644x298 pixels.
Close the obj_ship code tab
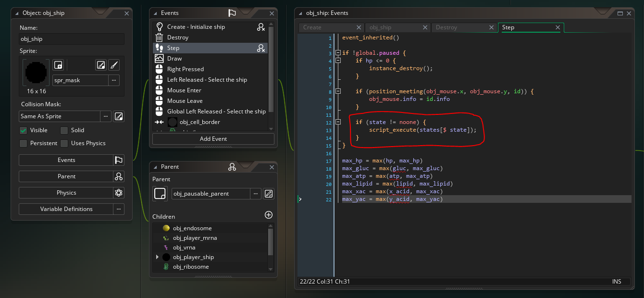pyautogui.click(x=425, y=27)
